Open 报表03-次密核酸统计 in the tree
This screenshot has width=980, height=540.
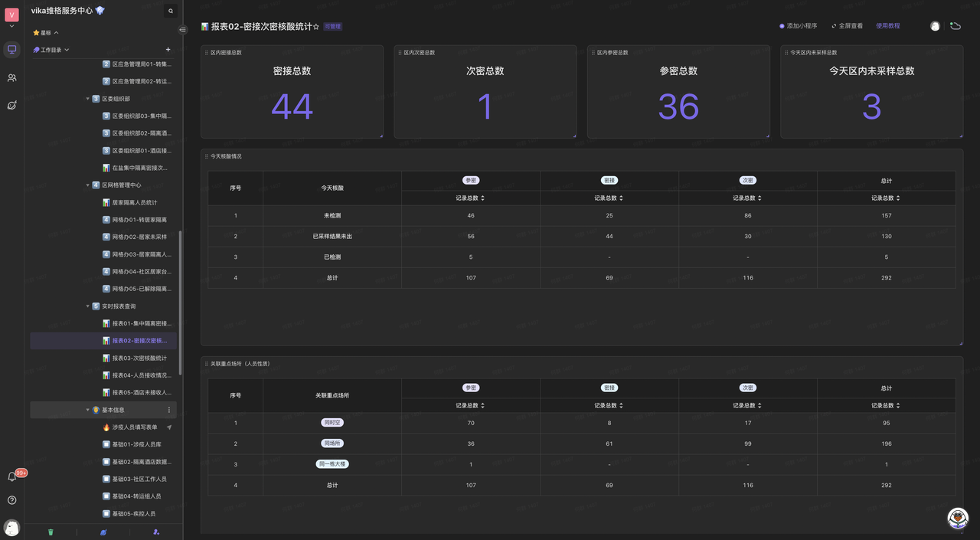pyautogui.click(x=139, y=358)
